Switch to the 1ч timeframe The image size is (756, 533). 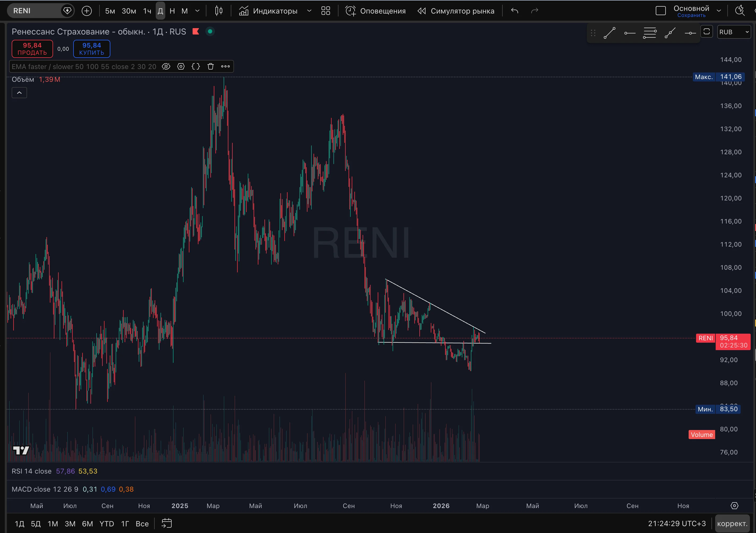click(x=147, y=11)
